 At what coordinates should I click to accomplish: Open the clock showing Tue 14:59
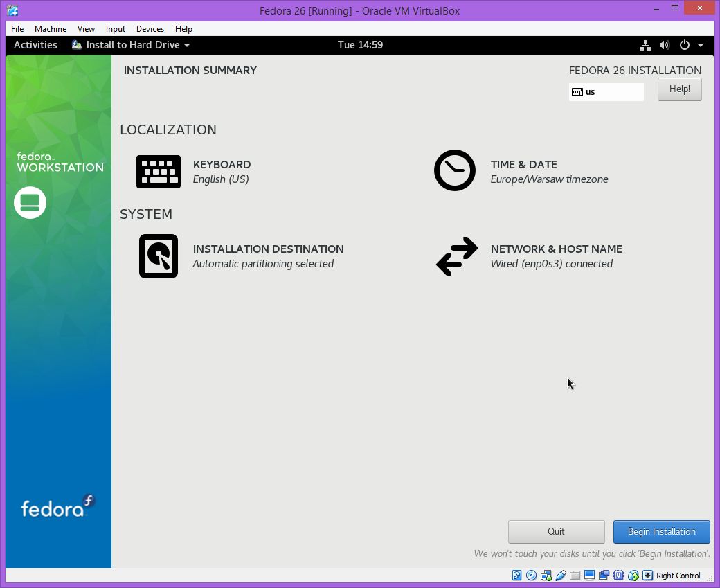pyautogui.click(x=360, y=45)
